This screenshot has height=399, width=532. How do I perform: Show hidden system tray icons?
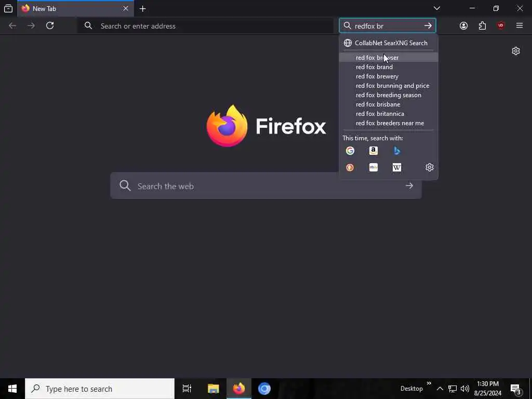coord(440,389)
